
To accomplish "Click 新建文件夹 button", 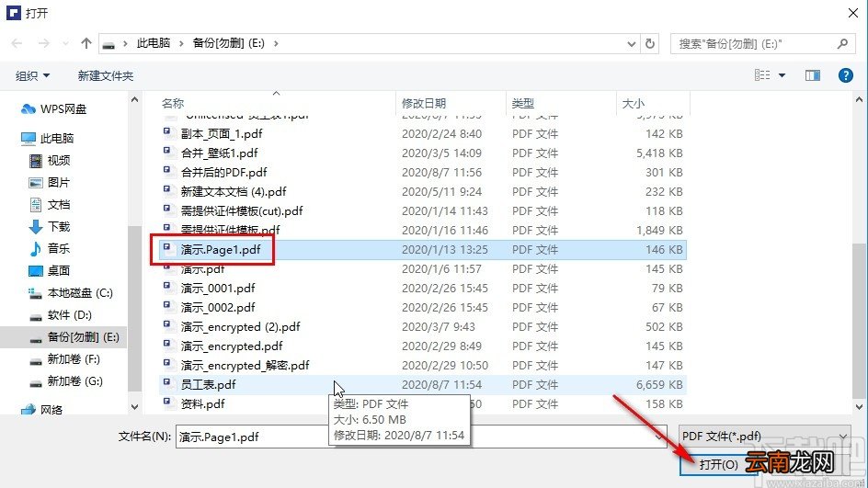I will click(105, 75).
